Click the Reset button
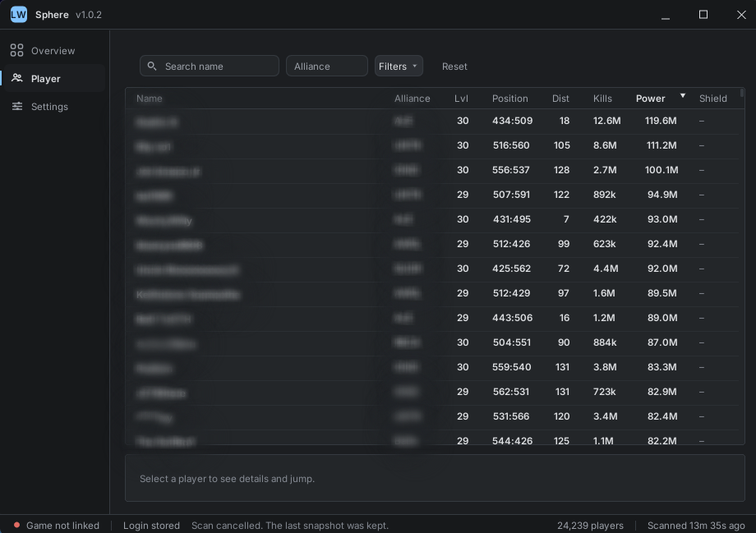Screen dimensions: 756x533 pyautogui.click(x=454, y=66)
